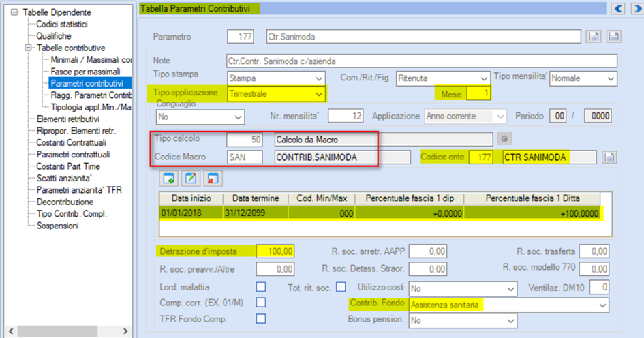Open Decontribuzione tree item
This screenshot has width=644, height=338.
coord(65,202)
